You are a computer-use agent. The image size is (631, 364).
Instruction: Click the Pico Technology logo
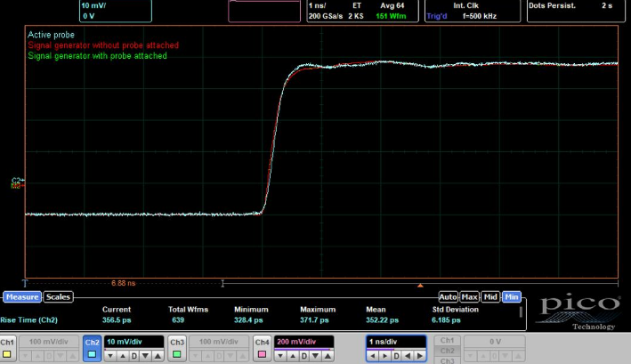click(x=578, y=311)
